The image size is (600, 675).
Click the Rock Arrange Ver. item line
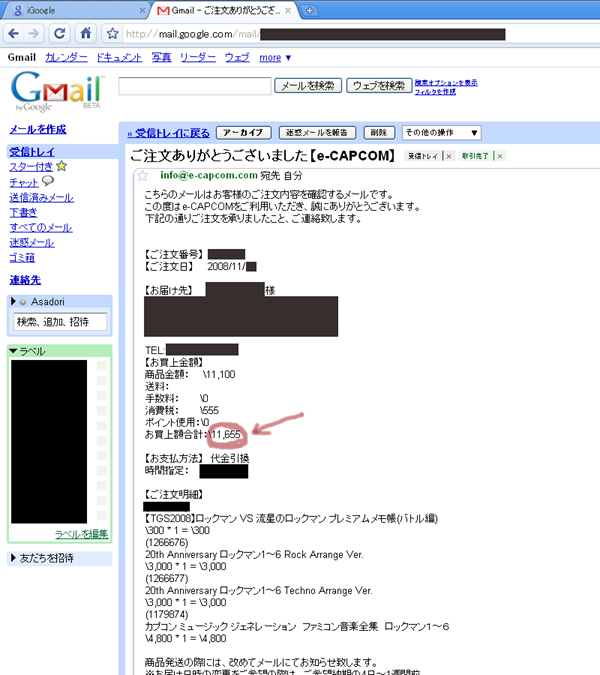point(254,554)
